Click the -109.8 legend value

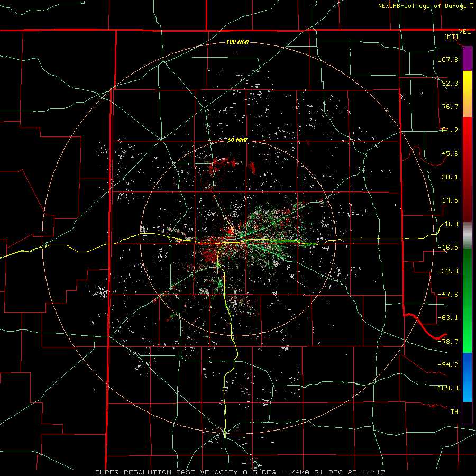pos(446,388)
